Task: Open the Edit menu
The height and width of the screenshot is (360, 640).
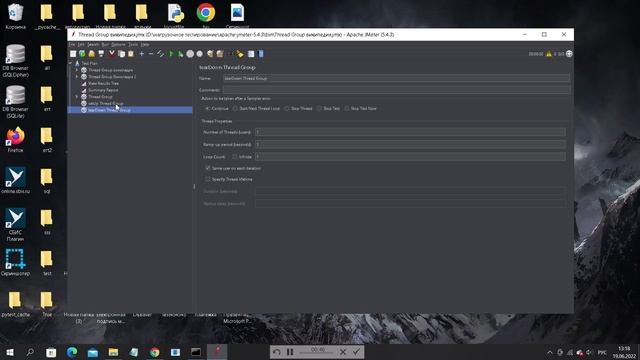Action: tap(81, 44)
